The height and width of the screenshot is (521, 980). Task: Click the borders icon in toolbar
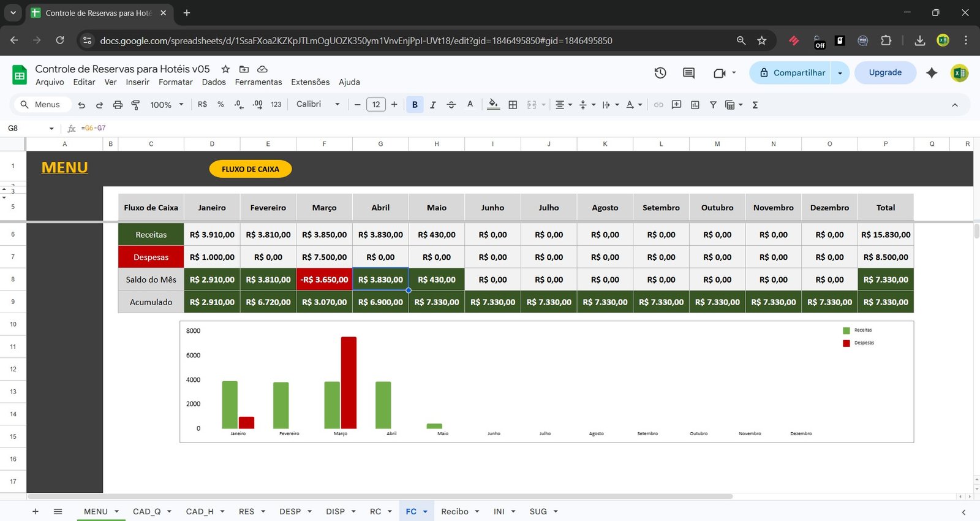[x=513, y=105]
